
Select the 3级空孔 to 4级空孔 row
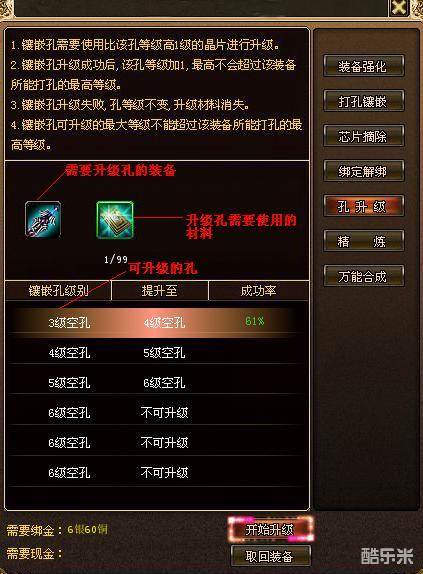(x=157, y=322)
